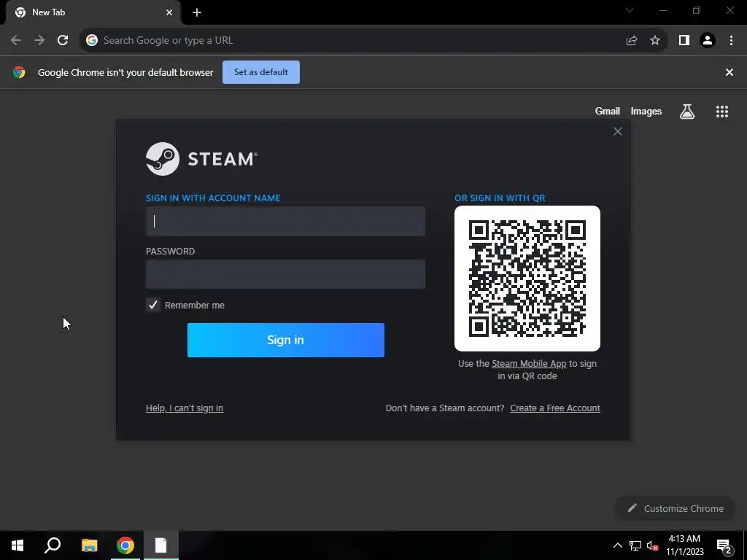Open the Chrome profile avatar
Image resolution: width=747 pixels, height=560 pixels.
click(708, 41)
